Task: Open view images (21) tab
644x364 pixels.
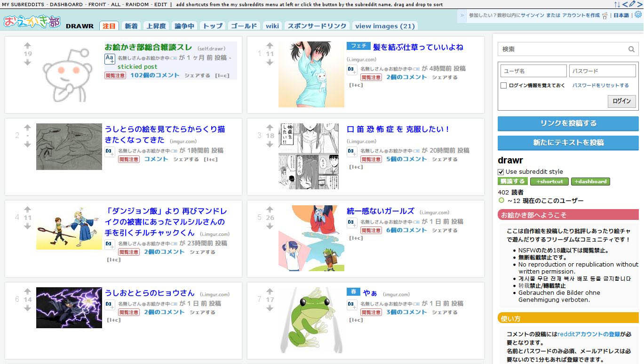Action: [385, 26]
